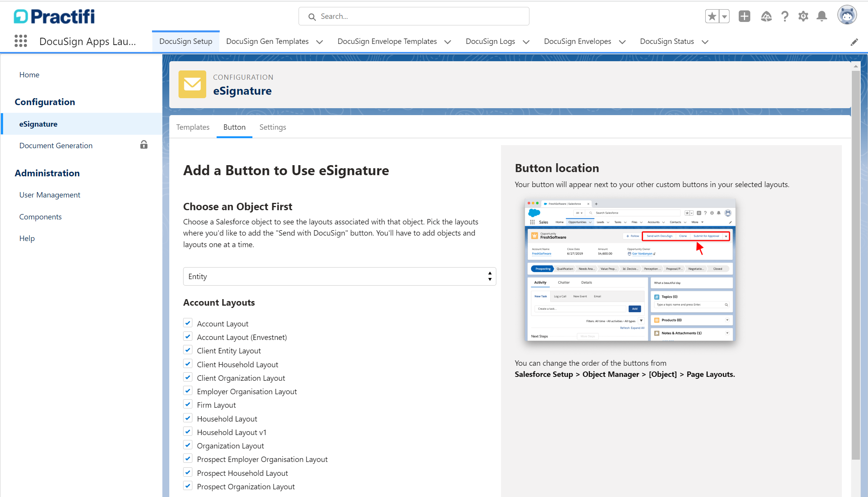Click the scrollbar up arrow
This screenshot has height=497, width=868.
[x=856, y=66]
